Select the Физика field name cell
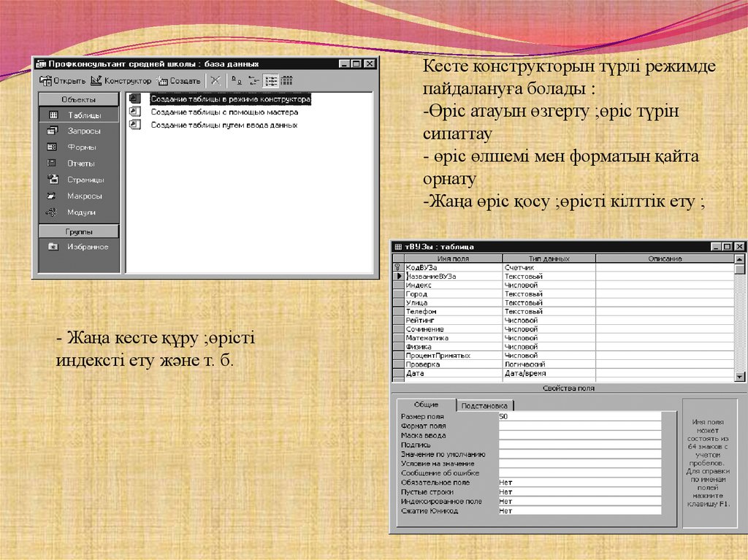This screenshot has width=748, height=560. (453, 347)
